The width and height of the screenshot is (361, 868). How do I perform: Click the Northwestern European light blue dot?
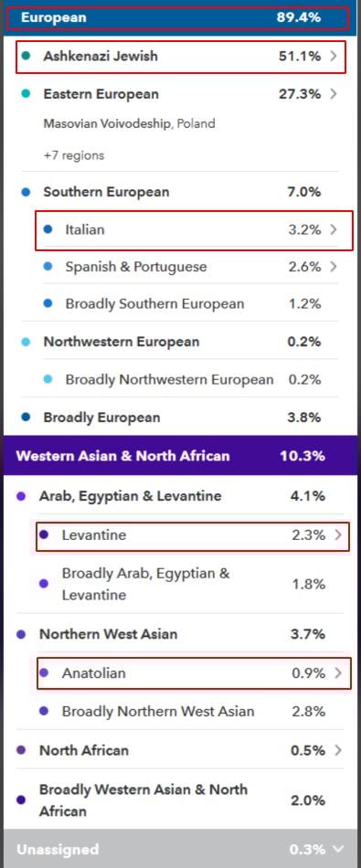(26, 342)
